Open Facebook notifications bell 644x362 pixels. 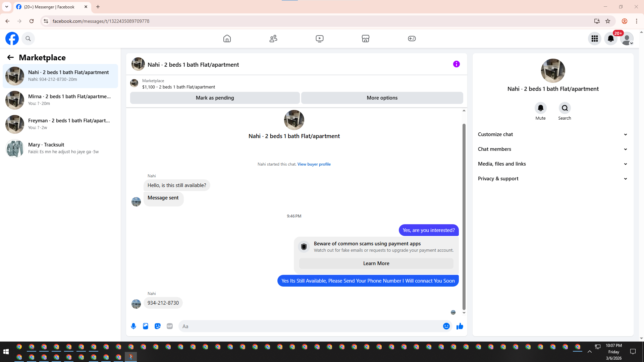point(611,39)
